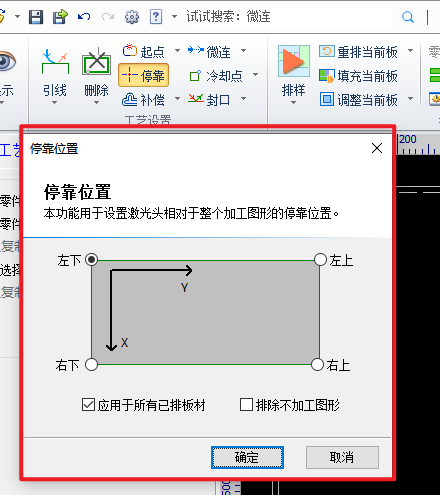Click the 停靠 dock position tool
The image size is (440, 495).
coord(143,75)
